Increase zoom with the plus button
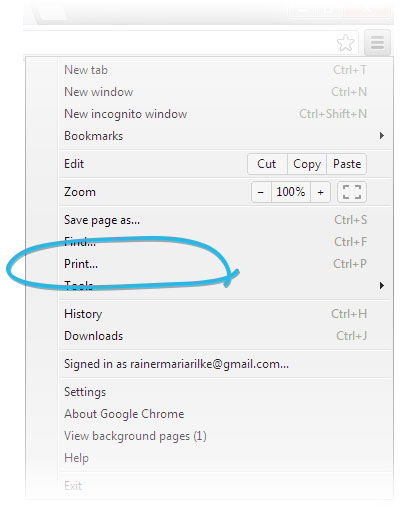Screen dimensions: 400x510 (320, 192)
